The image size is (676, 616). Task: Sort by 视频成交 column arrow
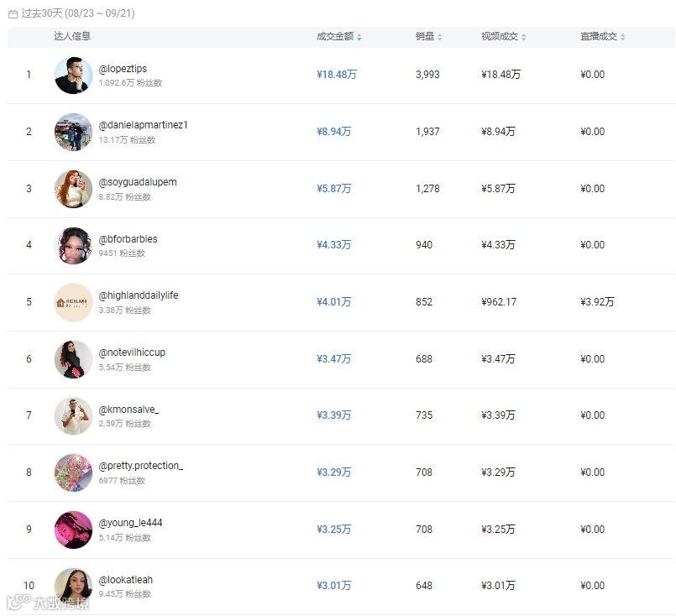[524, 37]
